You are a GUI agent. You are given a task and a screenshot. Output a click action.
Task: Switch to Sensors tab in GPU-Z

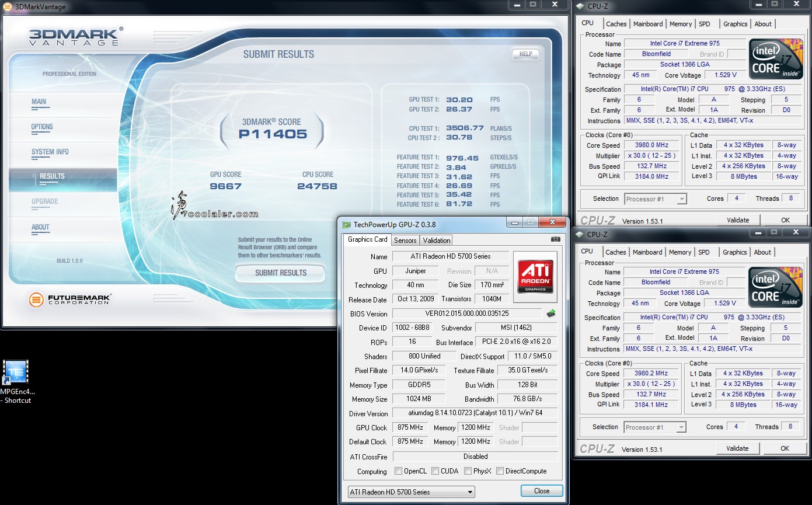[405, 240]
